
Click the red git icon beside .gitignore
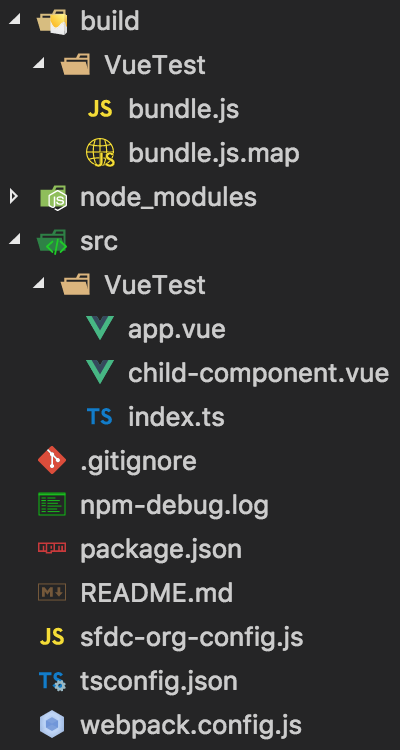tap(52, 461)
